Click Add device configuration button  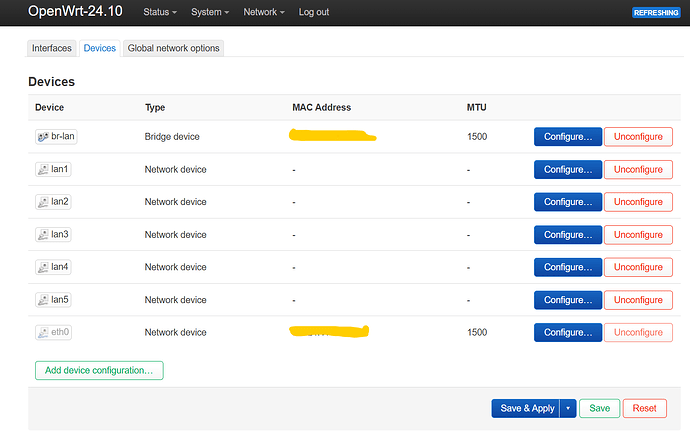pyautogui.click(x=99, y=370)
